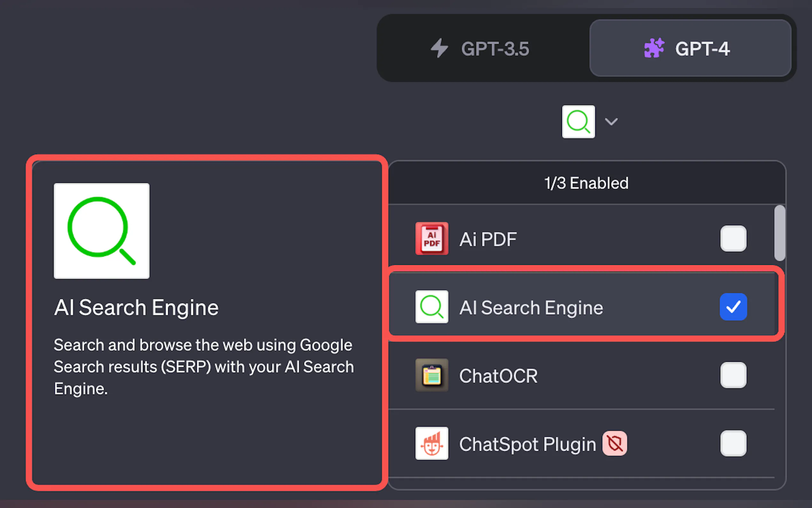Enable the ChatOCR checkbox

point(733,375)
